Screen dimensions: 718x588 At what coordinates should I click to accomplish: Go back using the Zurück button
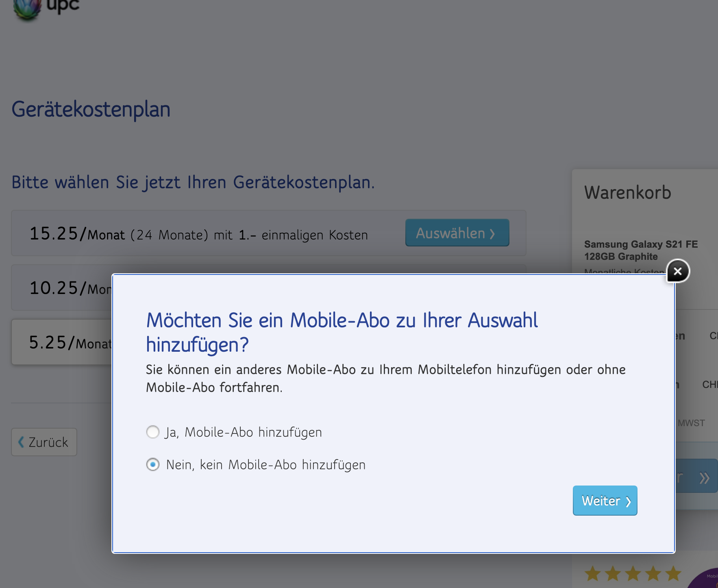point(44,442)
